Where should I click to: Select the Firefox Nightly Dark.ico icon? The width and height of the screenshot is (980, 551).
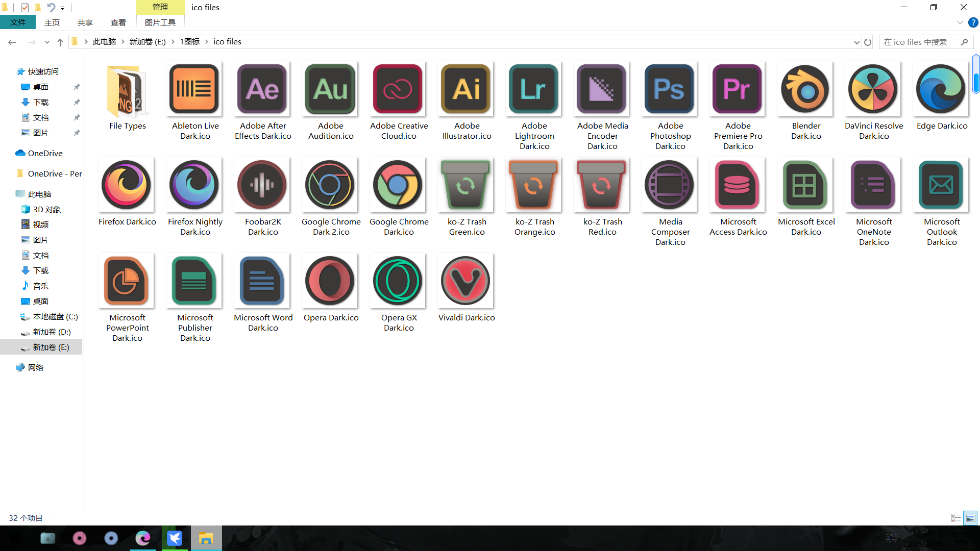pyautogui.click(x=195, y=185)
